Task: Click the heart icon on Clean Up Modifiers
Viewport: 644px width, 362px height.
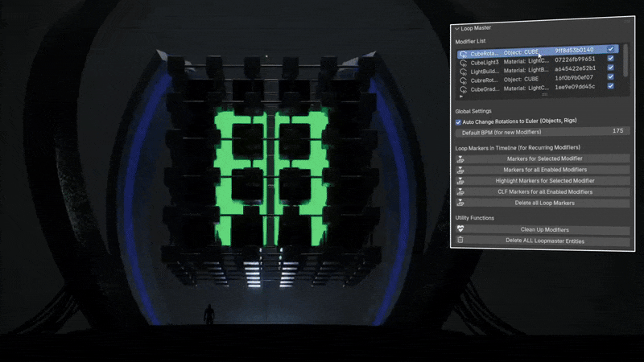Action: (460, 229)
